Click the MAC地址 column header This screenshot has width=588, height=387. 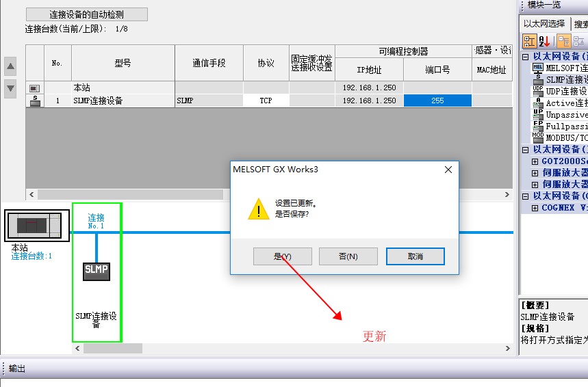click(491, 70)
